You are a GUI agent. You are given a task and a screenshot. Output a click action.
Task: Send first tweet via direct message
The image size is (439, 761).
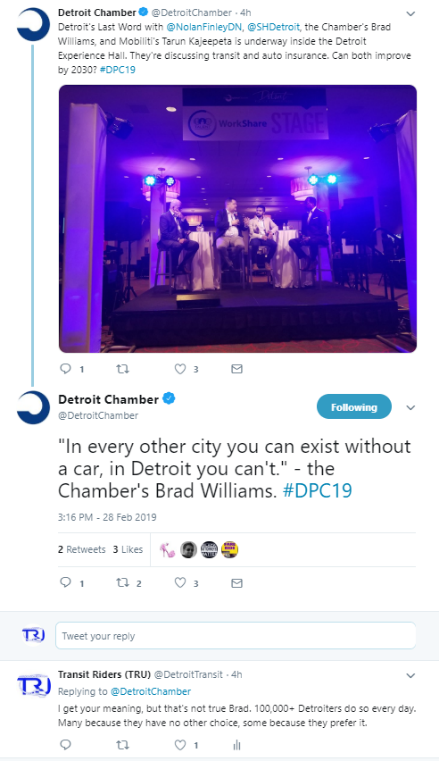click(237, 369)
